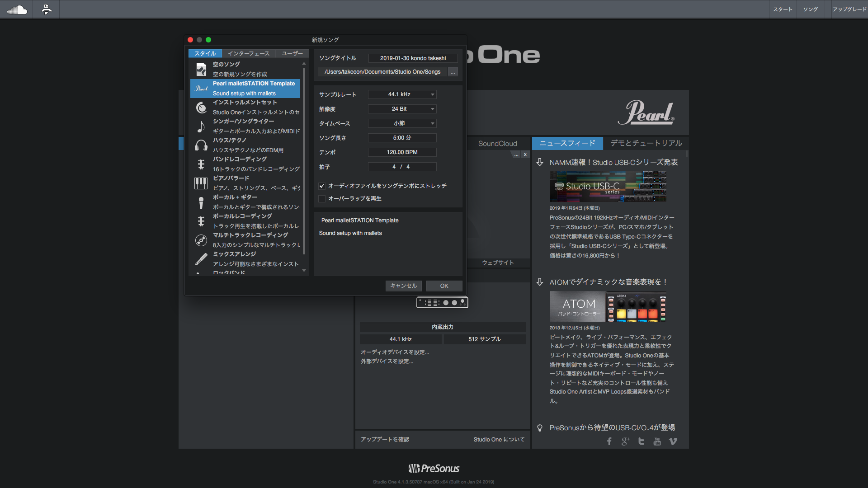Open the SoundCloud icon in top toolbar

[17, 9]
